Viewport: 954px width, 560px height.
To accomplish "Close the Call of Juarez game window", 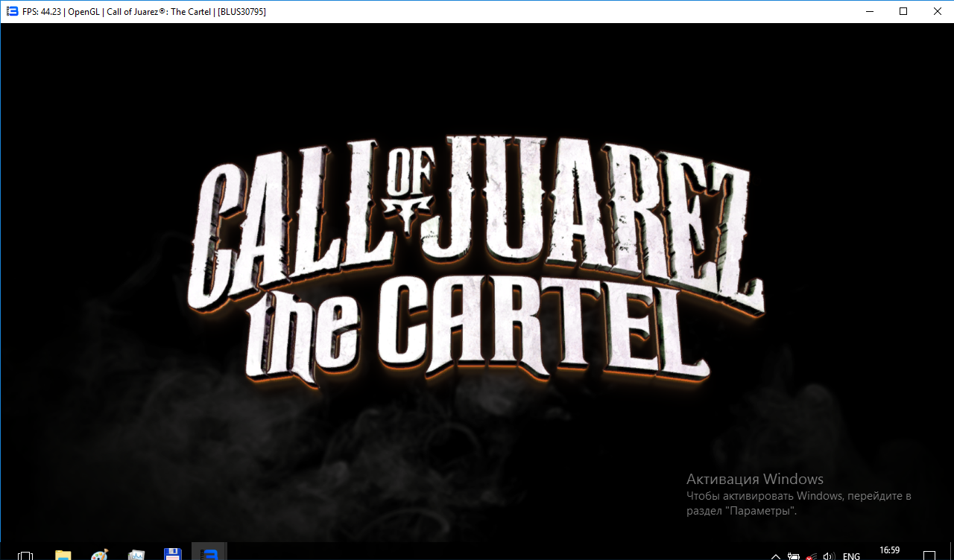I will point(937,11).
